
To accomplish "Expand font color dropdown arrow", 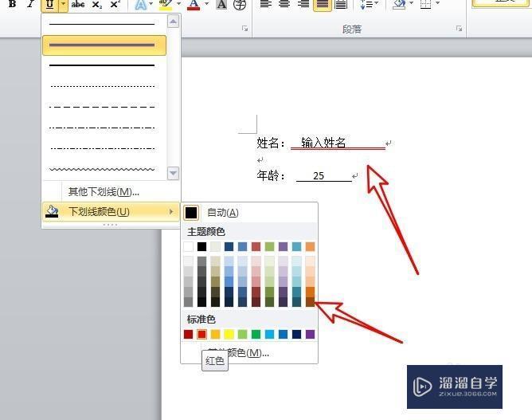I will (206, 4).
